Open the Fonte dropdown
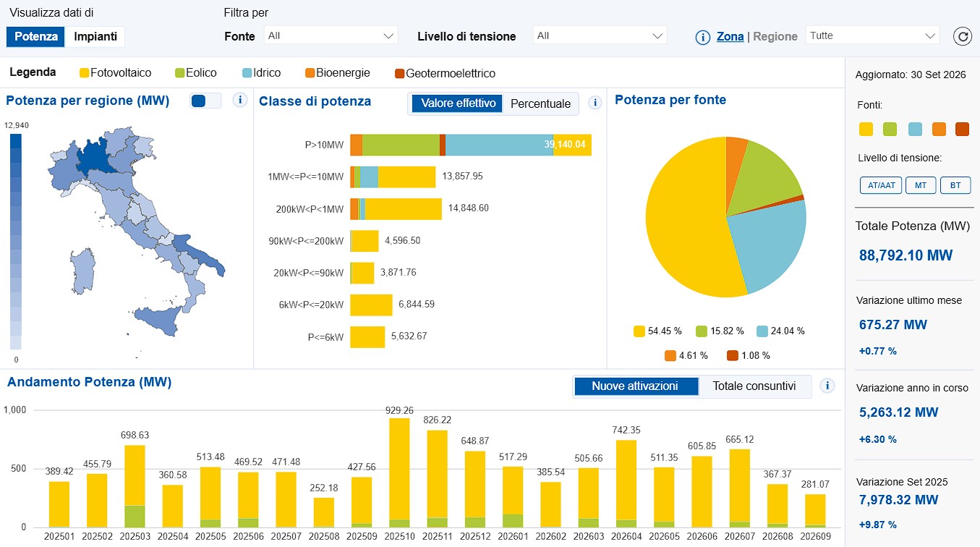The image size is (980, 547). tap(331, 35)
